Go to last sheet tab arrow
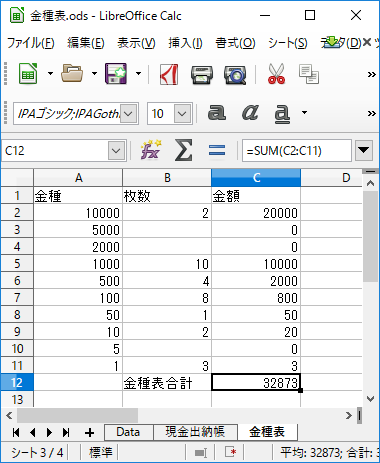The image size is (380, 463). pyautogui.click(x=66, y=433)
